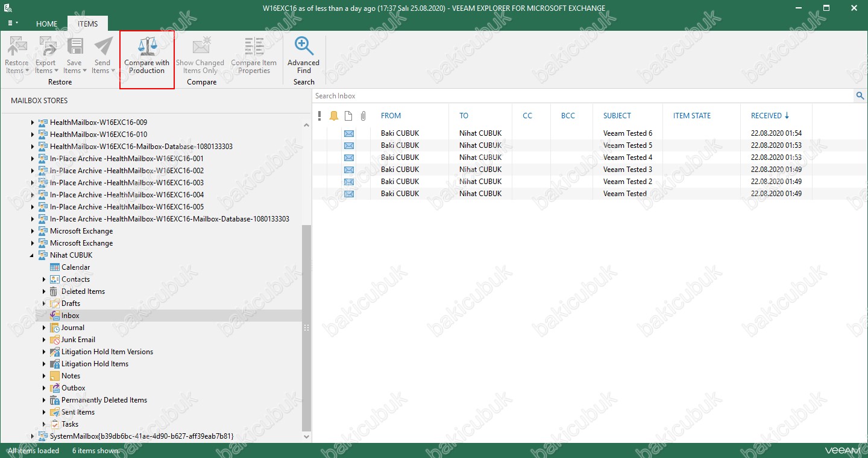Select the Inbox folder
868x458 pixels.
click(70, 316)
